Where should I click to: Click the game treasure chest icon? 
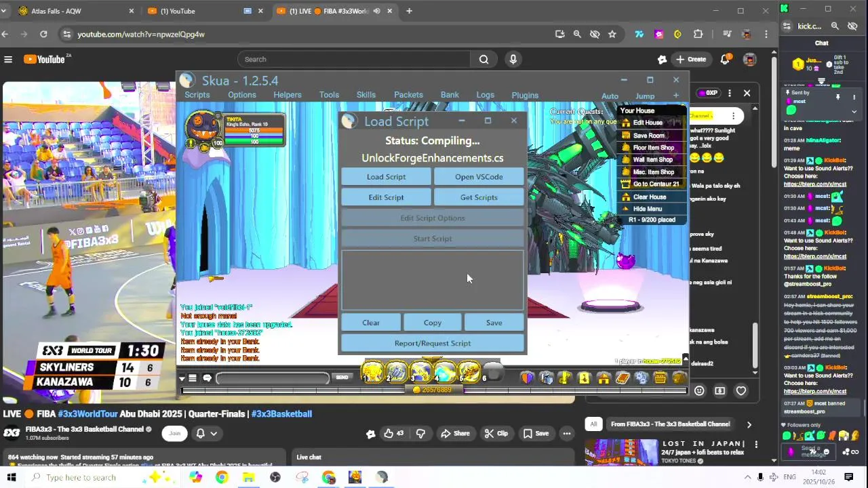pos(660,378)
